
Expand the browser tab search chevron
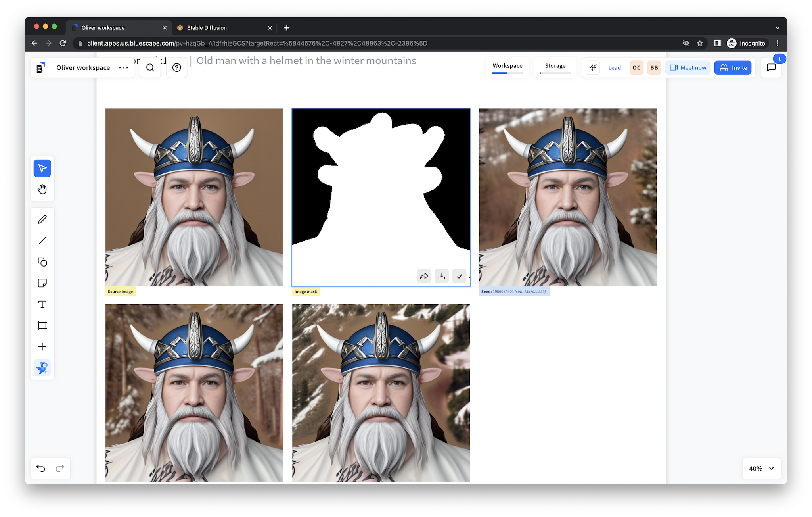click(x=777, y=28)
